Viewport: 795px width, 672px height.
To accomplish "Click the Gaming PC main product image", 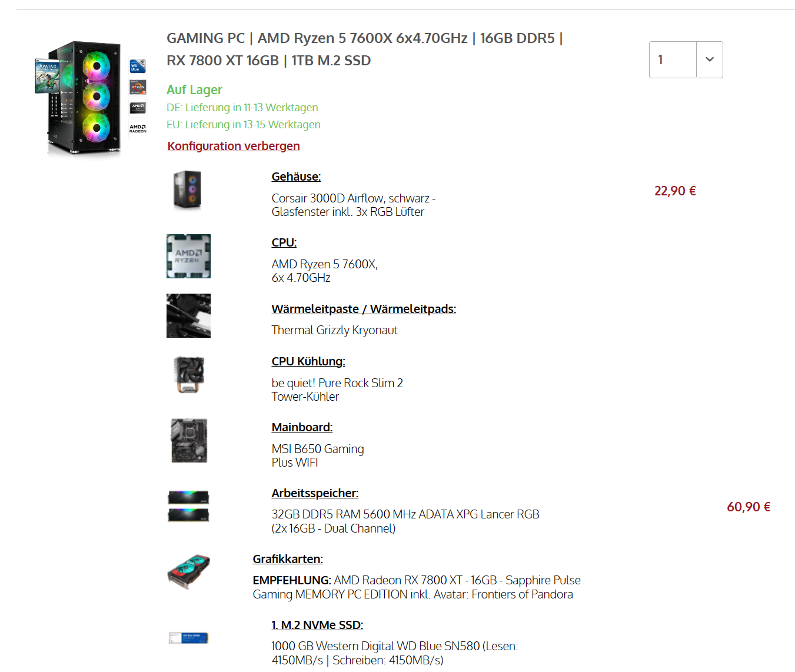I will [91, 98].
